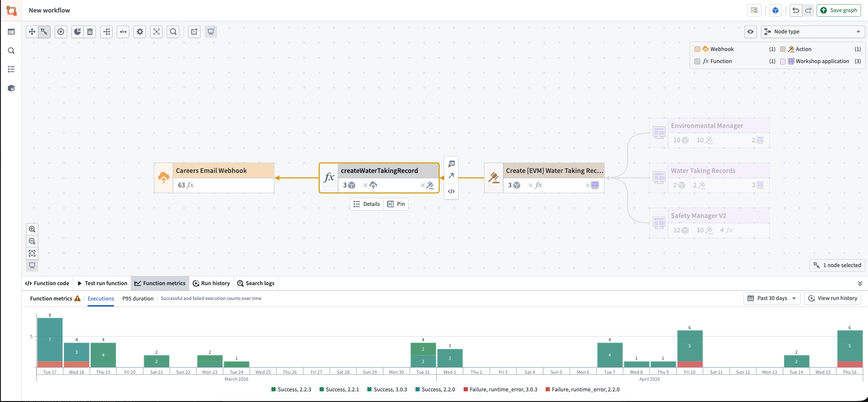Check the Function legend checkbox

pyautogui.click(x=697, y=61)
